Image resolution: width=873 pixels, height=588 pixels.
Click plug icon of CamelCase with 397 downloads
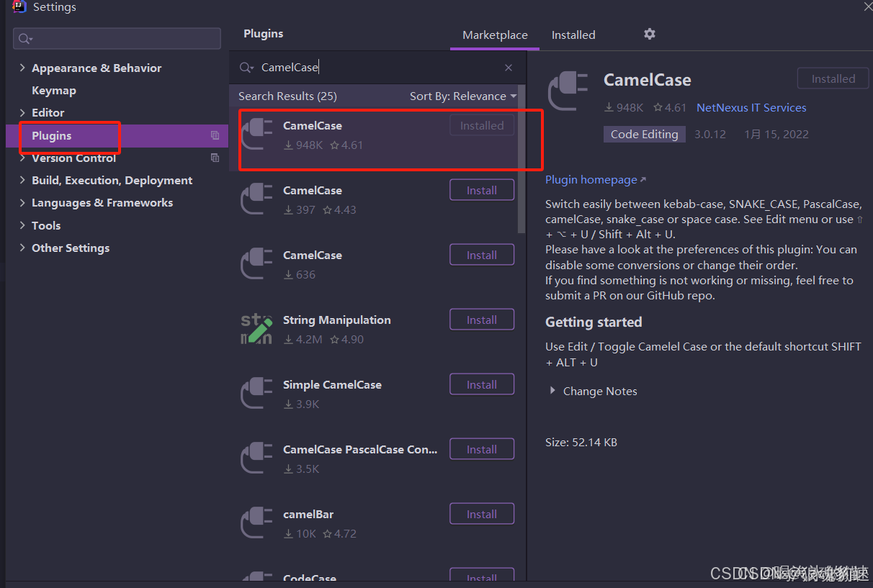click(x=256, y=199)
